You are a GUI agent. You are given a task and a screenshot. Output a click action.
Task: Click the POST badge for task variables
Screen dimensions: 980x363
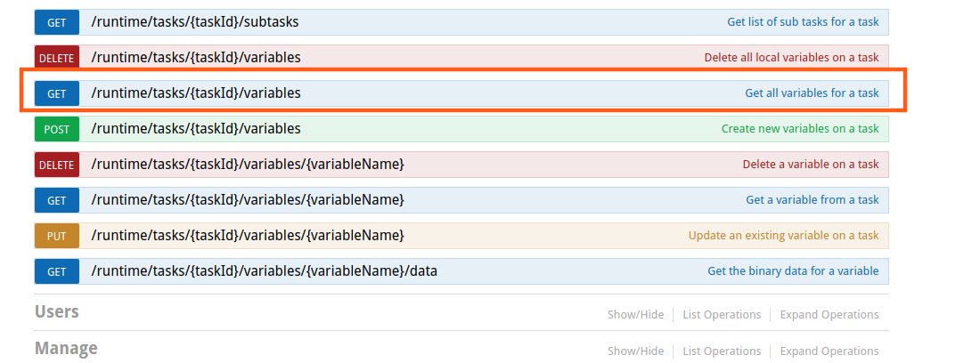point(57,129)
